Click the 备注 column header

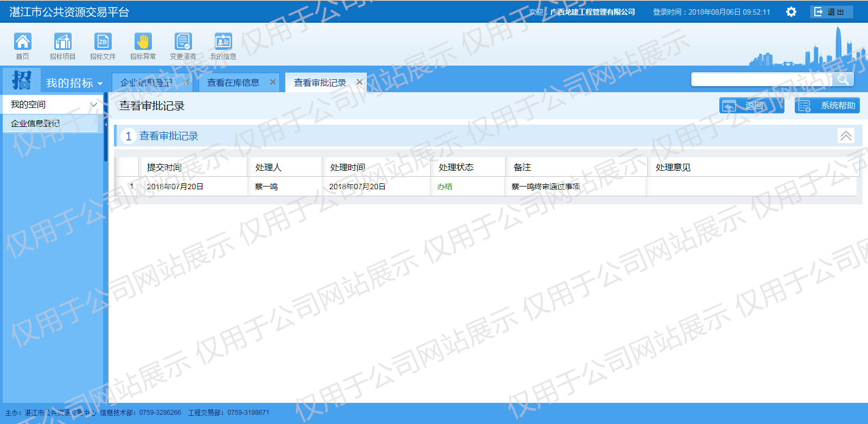pyautogui.click(x=577, y=167)
